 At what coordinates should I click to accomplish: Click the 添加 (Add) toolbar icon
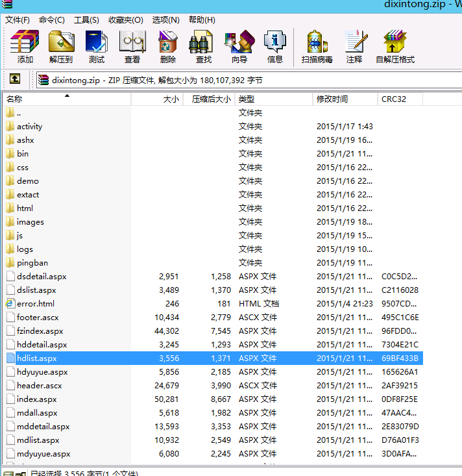25,42
